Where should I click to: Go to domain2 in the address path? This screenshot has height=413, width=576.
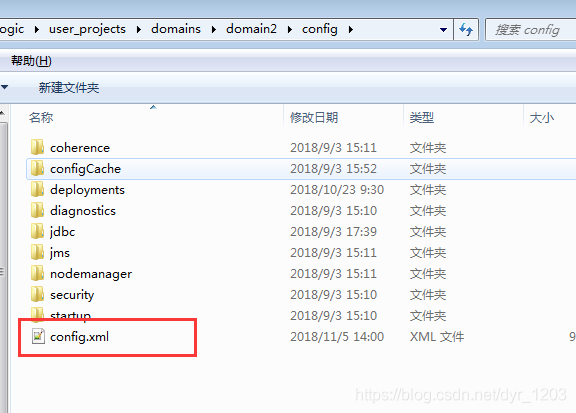(251, 29)
